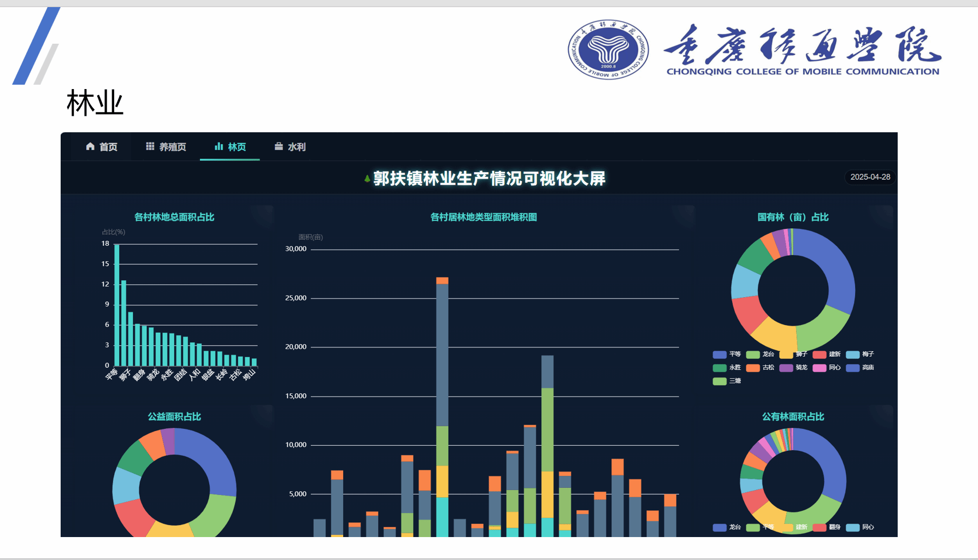Click the green tree icon before dashboard title
978x560 pixels.
tap(367, 179)
